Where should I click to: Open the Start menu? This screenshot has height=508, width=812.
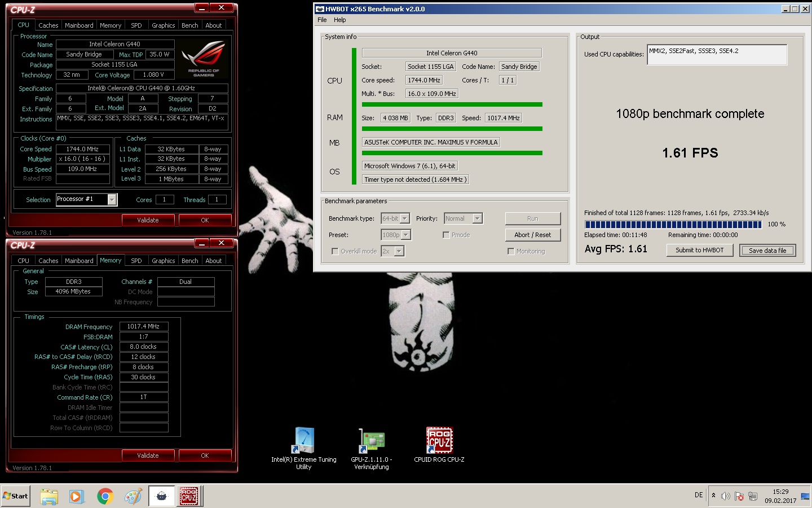(16, 496)
